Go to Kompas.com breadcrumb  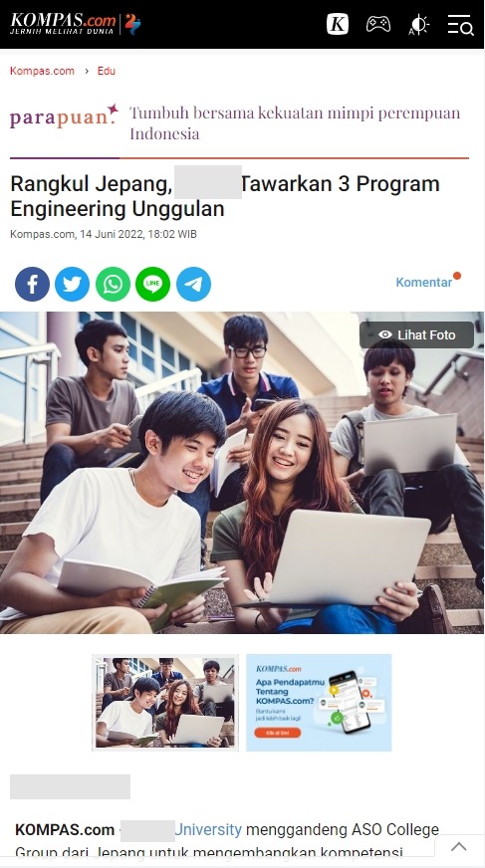(x=42, y=71)
